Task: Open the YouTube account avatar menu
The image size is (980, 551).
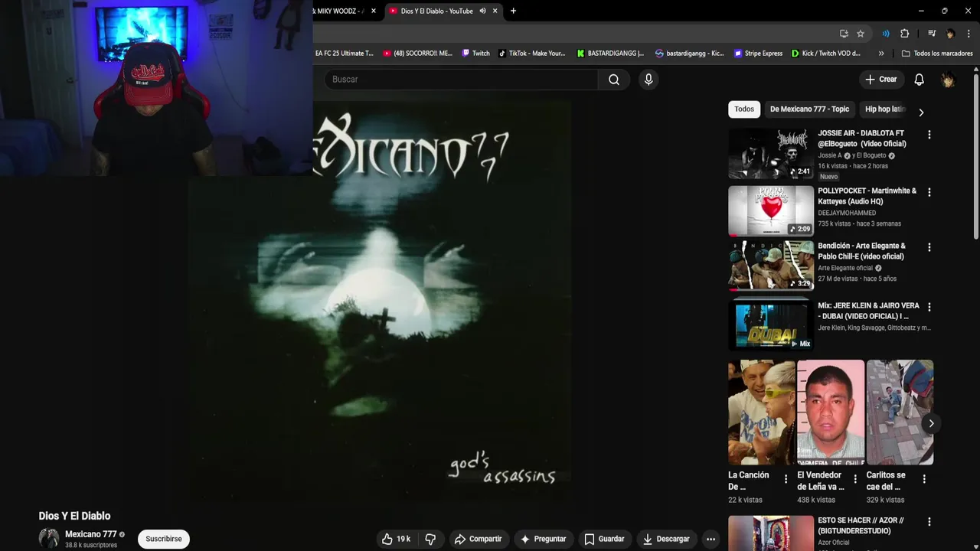Action: click(948, 80)
